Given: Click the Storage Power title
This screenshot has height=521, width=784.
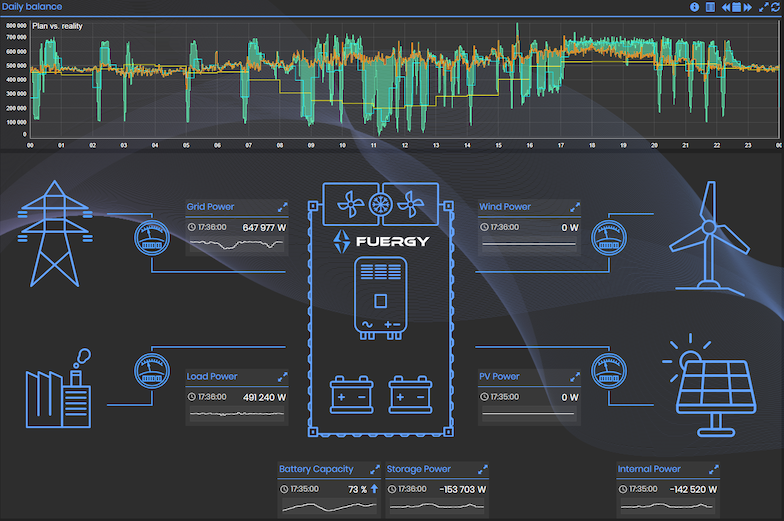Looking at the screenshot, I should [418, 469].
